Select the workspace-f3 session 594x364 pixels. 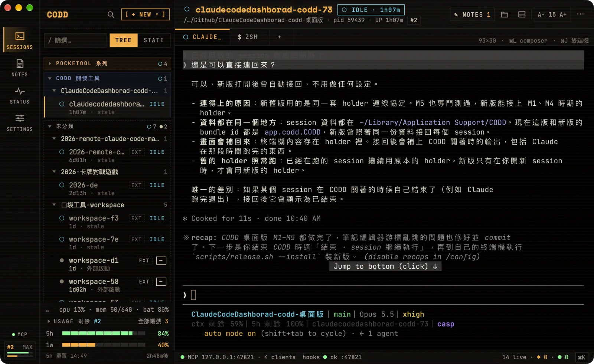point(108,222)
